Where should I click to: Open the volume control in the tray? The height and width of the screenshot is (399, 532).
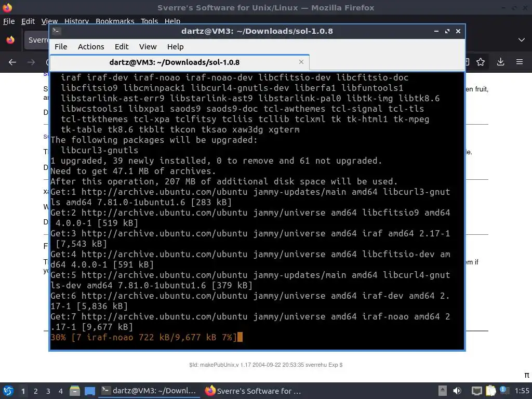coord(457,391)
